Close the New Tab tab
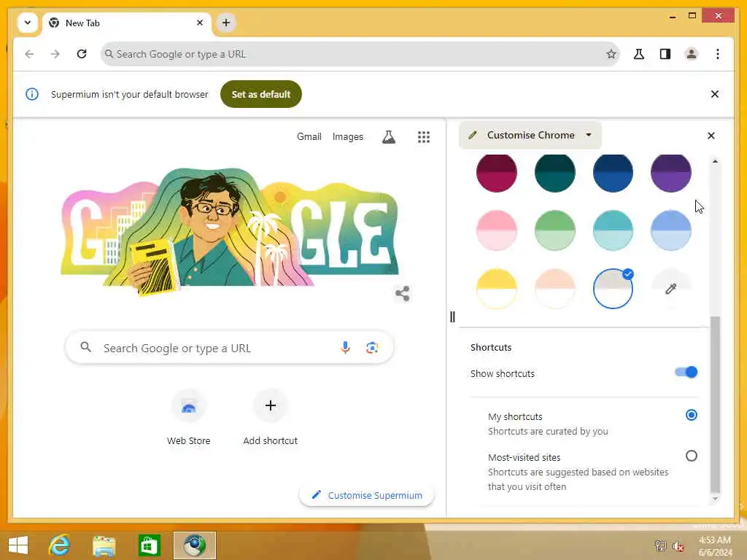 click(x=200, y=23)
